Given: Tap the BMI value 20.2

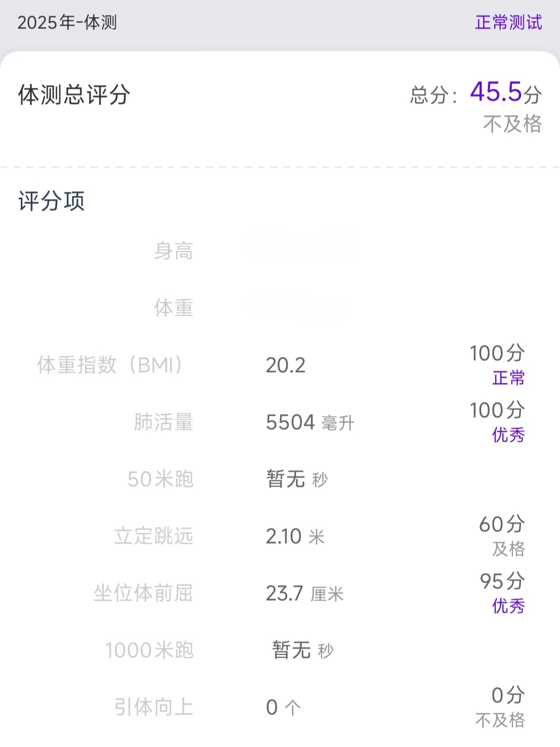Looking at the screenshot, I should (x=285, y=365).
